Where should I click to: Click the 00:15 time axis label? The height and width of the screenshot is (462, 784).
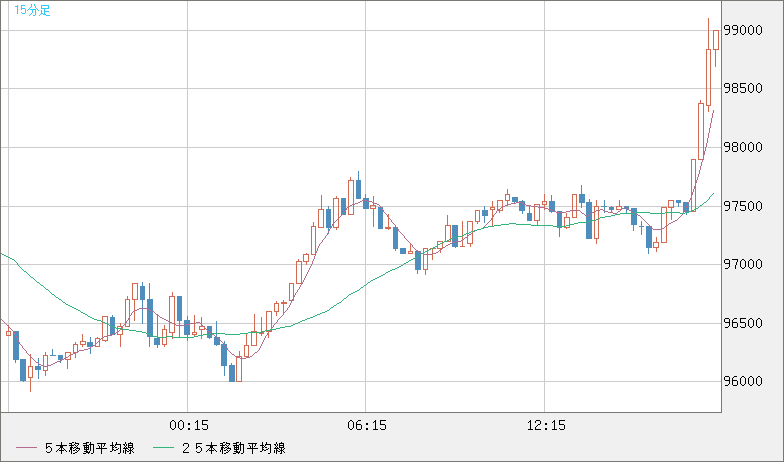tap(188, 425)
